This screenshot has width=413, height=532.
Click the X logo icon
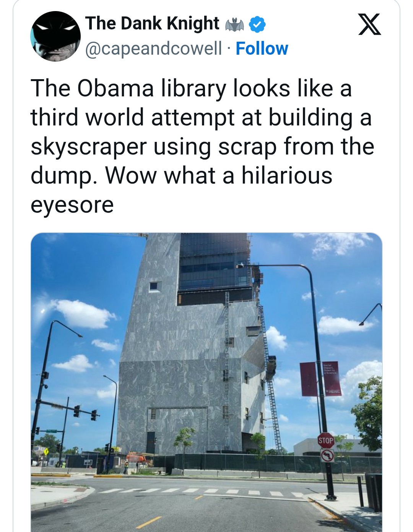click(x=369, y=24)
